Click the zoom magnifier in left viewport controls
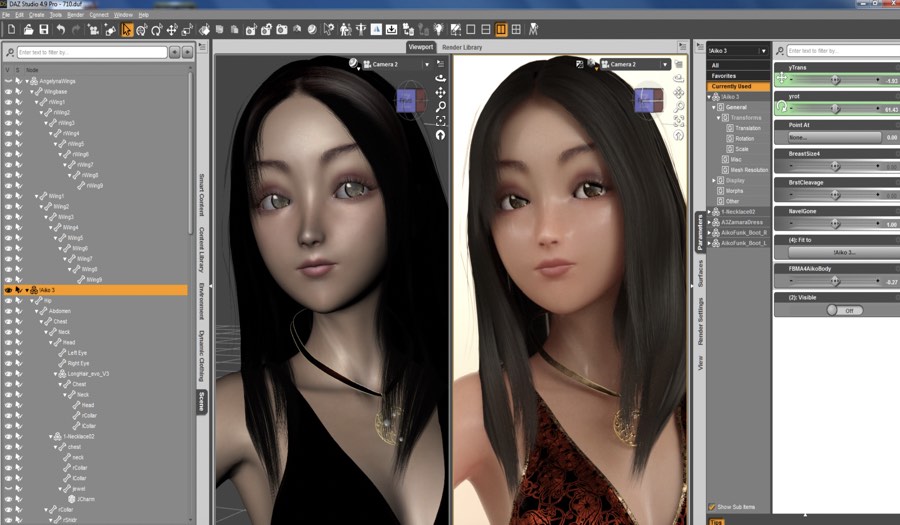Screen dimensions: 900x525 coord(440,106)
